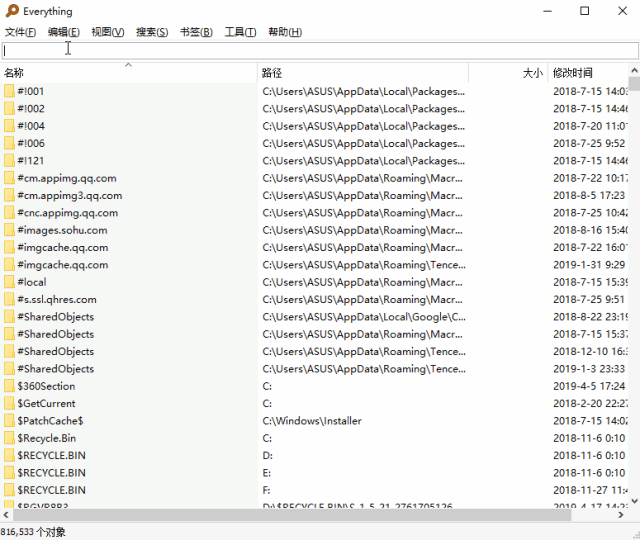The height and width of the screenshot is (540, 640).
Task: Select the #!004 folder icon
Action: click(x=9, y=126)
